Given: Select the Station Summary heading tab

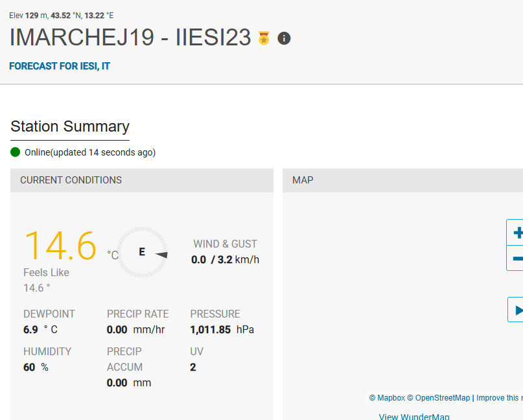Looking at the screenshot, I should 70,126.
